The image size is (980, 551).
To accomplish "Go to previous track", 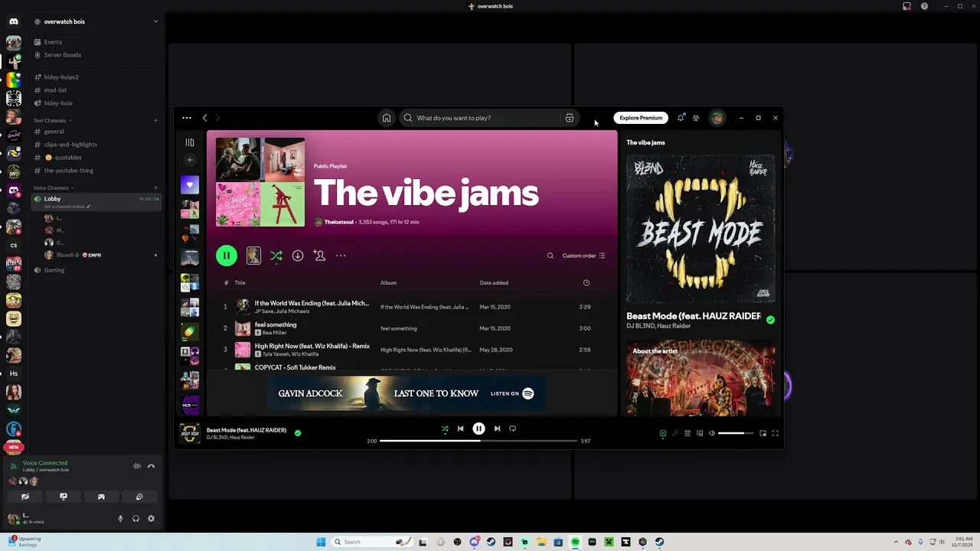I will (x=460, y=429).
